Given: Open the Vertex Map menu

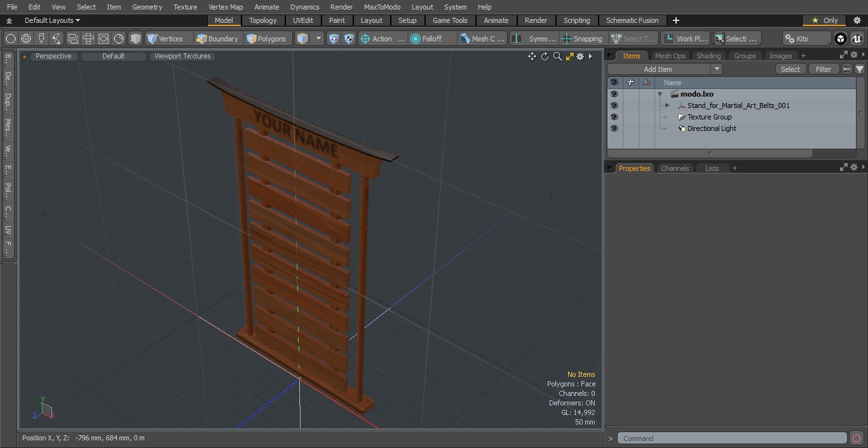Looking at the screenshot, I should click(x=226, y=7).
